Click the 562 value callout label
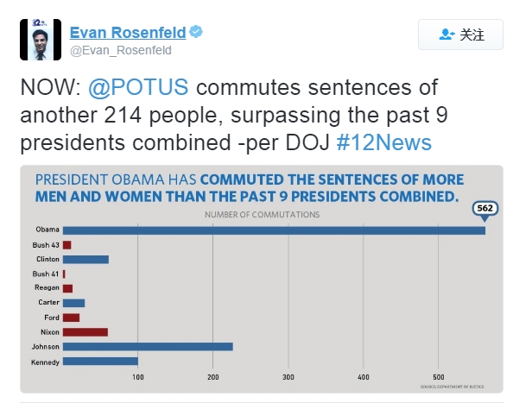 (485, 210)
